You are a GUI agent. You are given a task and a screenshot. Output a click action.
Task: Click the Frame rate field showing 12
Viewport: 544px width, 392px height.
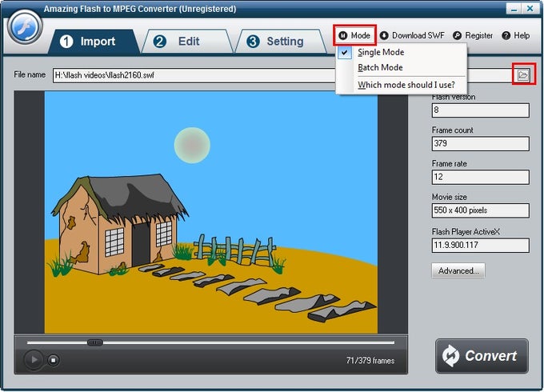[481, 177]
